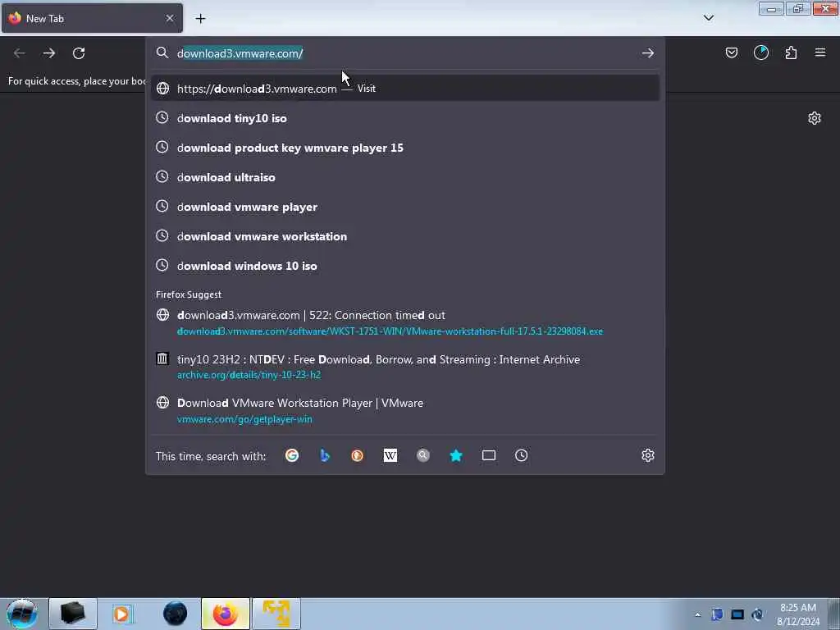Click the volume tray icon

pos(757,614)
